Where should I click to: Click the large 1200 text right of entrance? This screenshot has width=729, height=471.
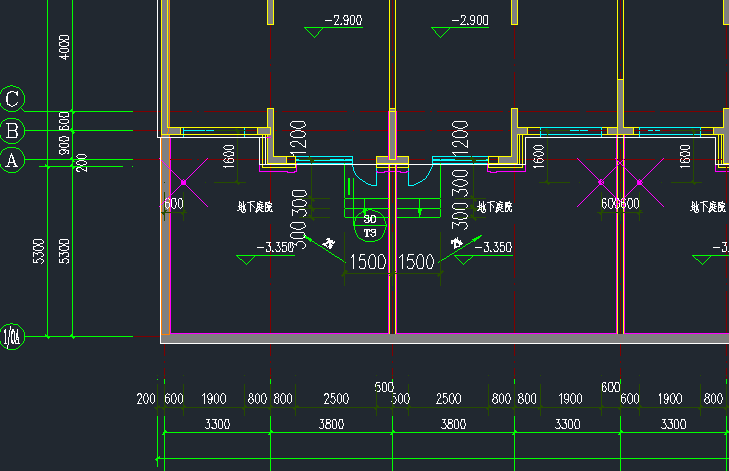coord(460,138)
